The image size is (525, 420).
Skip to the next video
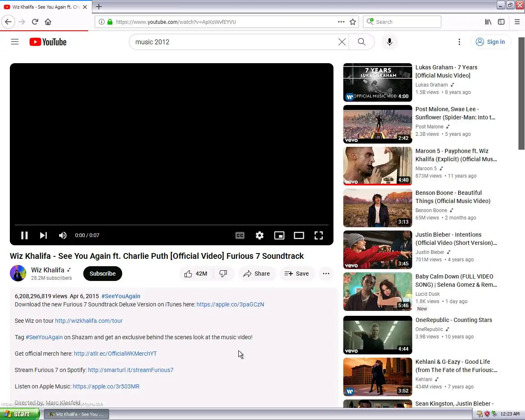(43, 235)
